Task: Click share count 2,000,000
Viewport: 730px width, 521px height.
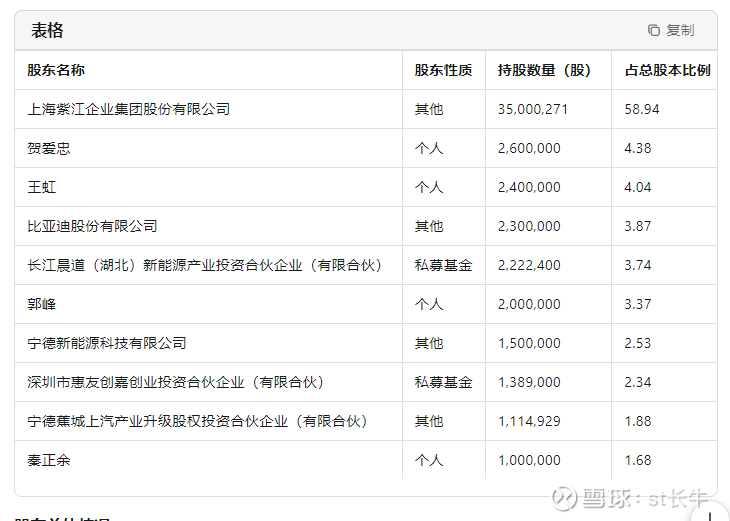Action: pos(529,304)
